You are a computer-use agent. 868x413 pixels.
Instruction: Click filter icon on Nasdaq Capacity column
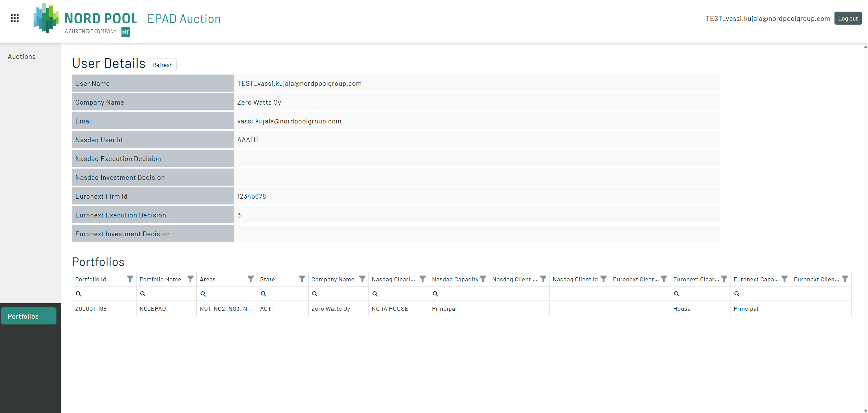pos(483,279)
